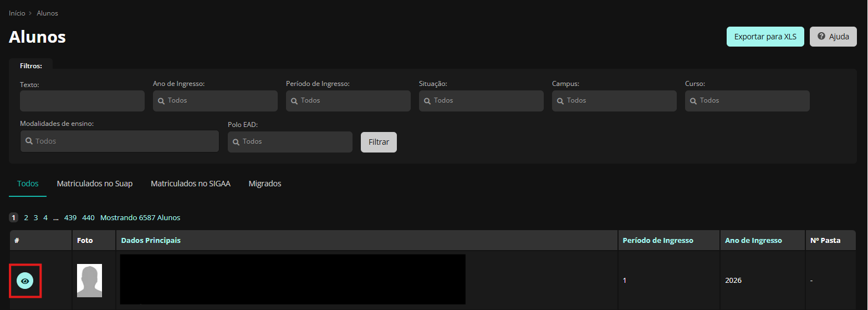868x310 pixels.
Task: Select the Migrados tab
Action: click(265, 184)
